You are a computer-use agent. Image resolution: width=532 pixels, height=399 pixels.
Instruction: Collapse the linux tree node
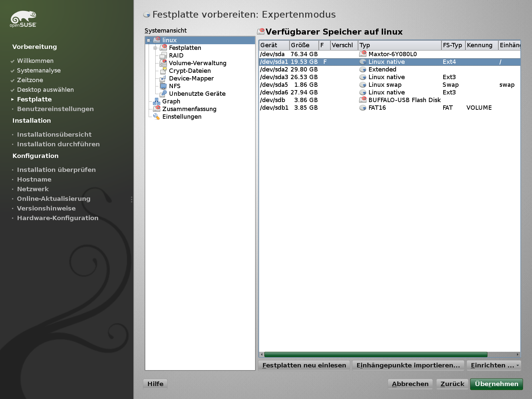click(149, 40)
